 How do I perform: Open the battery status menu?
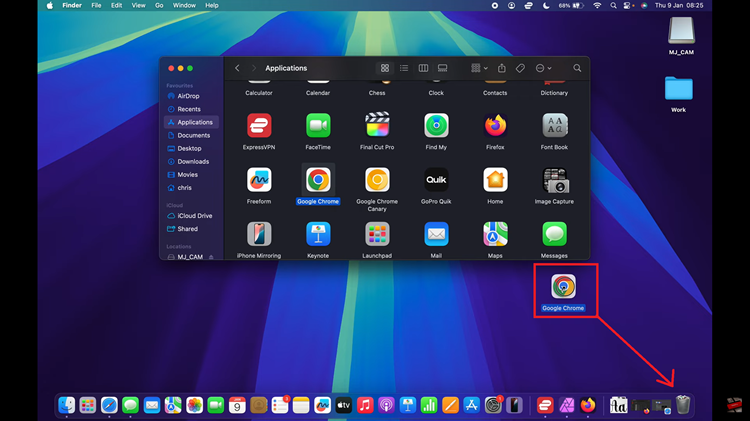tap(571, 5)
